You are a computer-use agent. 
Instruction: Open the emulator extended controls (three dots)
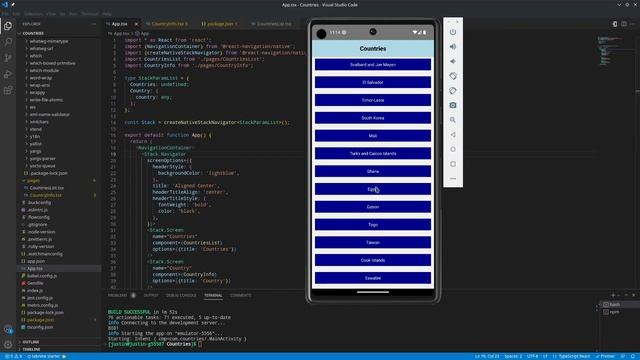click(453, 179)
